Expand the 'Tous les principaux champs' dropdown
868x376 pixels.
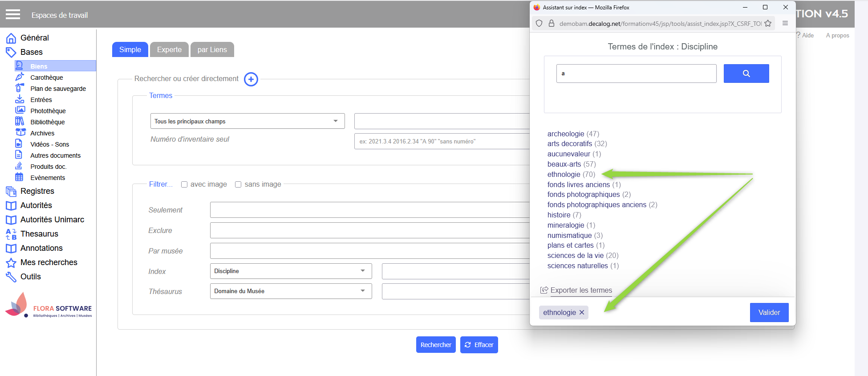pyautogui.click(x=247, y=121)
